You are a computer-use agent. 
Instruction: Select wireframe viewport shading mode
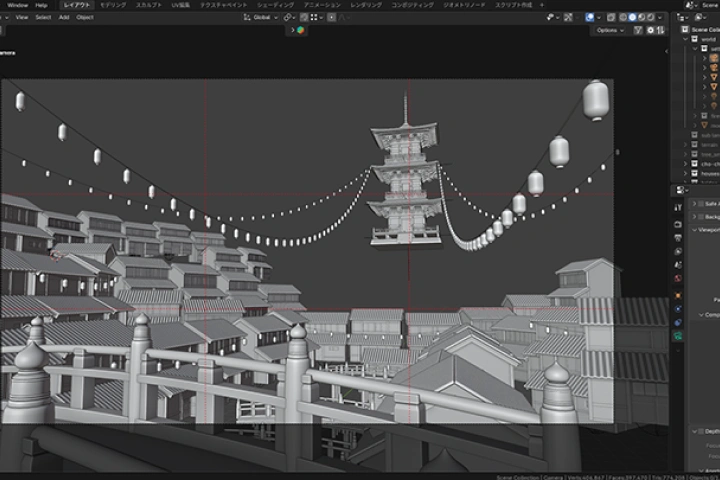[624, 17]
